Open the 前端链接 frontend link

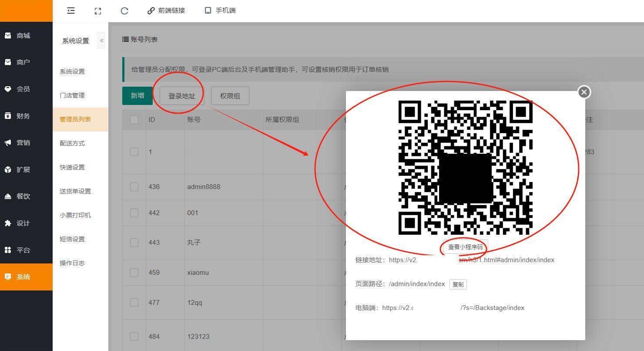[166, 10]
